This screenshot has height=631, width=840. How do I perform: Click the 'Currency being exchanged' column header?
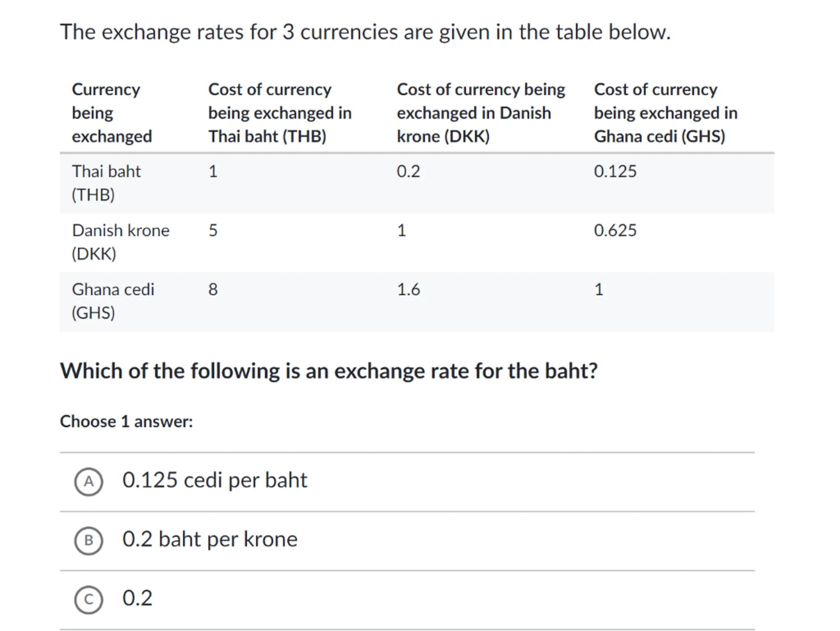point(112,113)
